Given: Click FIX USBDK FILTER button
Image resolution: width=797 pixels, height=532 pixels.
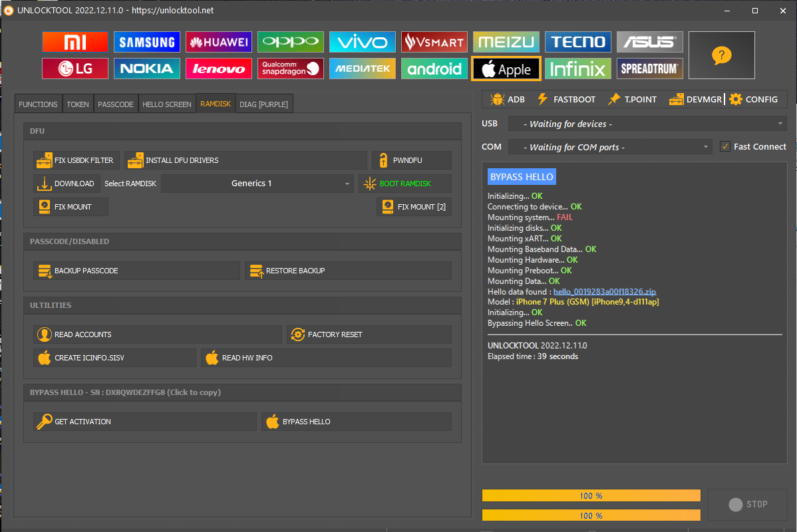Looking at the screenshot, I should (x=77, y=160).
